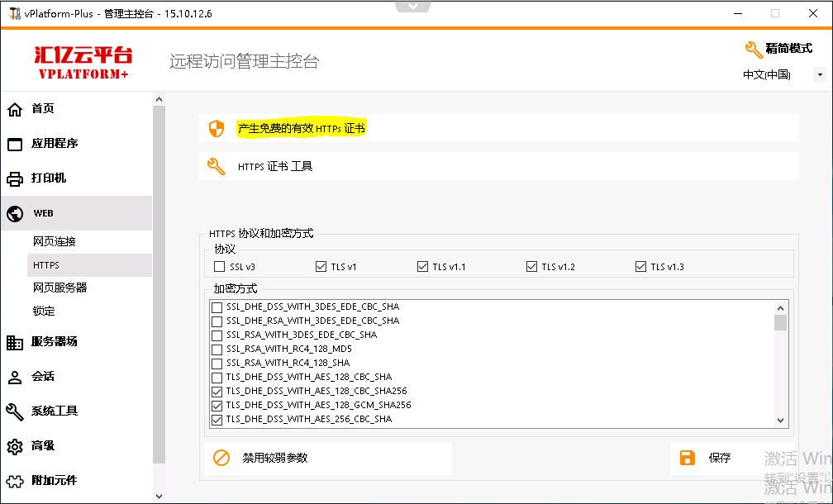Select the printer icon for 打印机

coord(14,178)
